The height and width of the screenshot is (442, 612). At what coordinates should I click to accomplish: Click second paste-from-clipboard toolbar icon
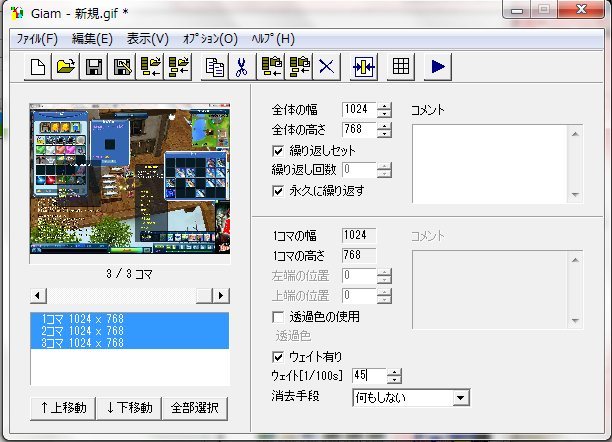(x=299, y=67)
